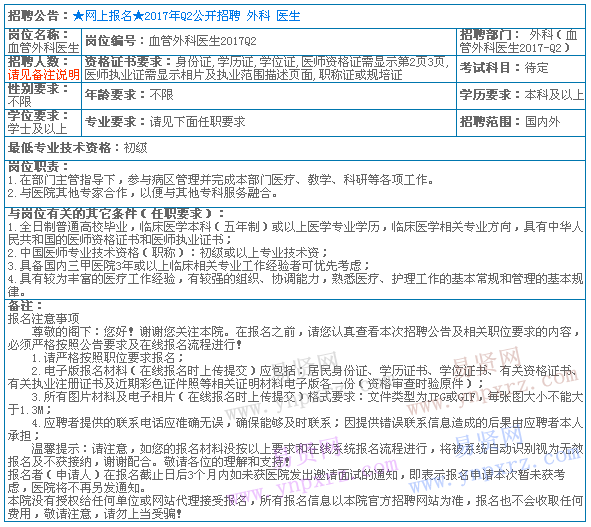Click the 报名注意事项 line

(x=44, y=319)
